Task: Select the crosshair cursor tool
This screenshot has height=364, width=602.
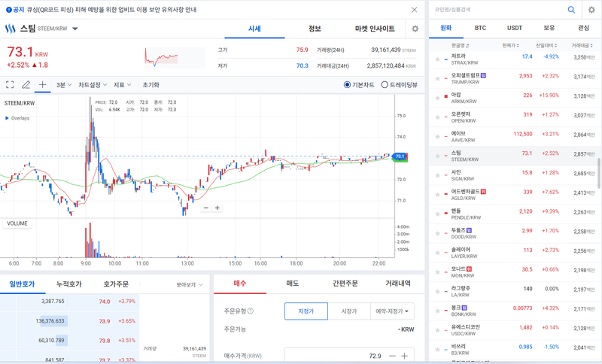Action: pyautogui.click(x=42, y=84)
